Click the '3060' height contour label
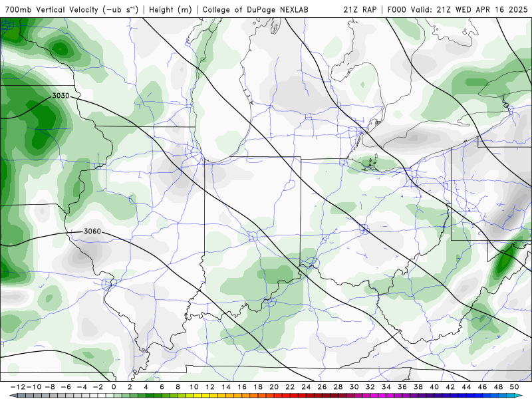532x399 pixels. coord(92,231)
